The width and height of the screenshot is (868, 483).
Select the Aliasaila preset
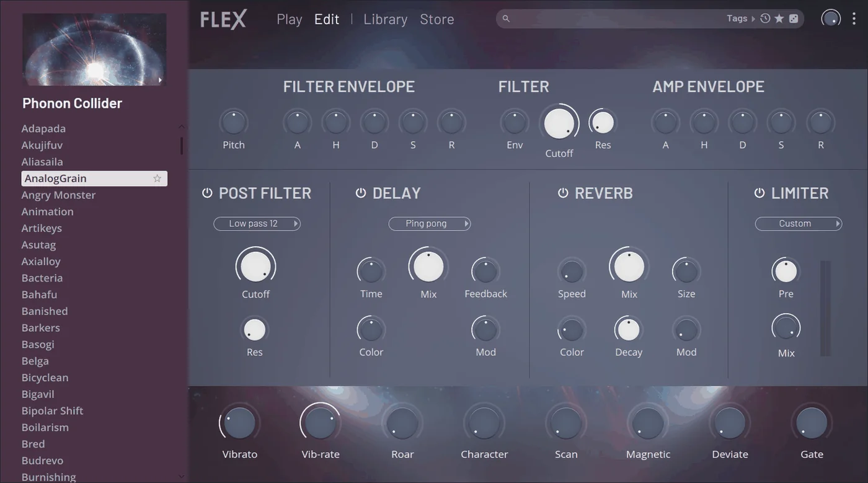click(x=42, y=162)
